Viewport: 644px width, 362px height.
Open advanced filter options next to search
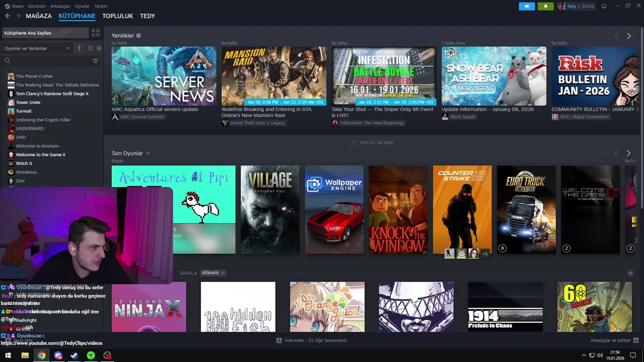(95, 61)
